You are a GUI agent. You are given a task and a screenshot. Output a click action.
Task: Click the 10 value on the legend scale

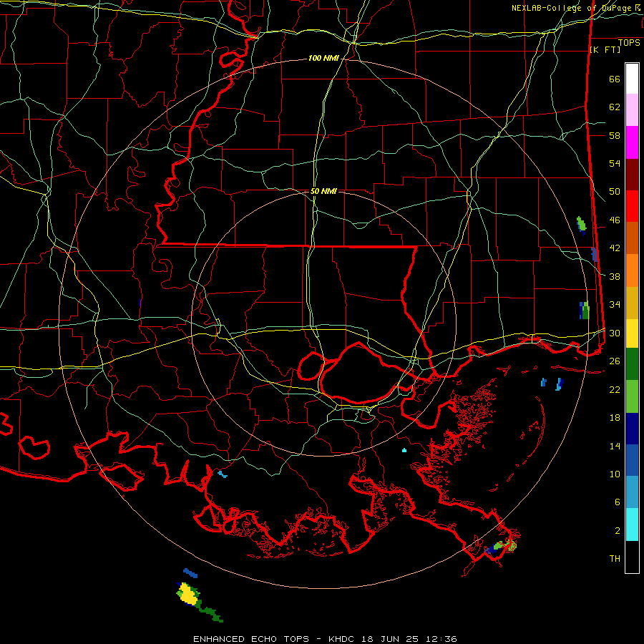pos(615,474)
